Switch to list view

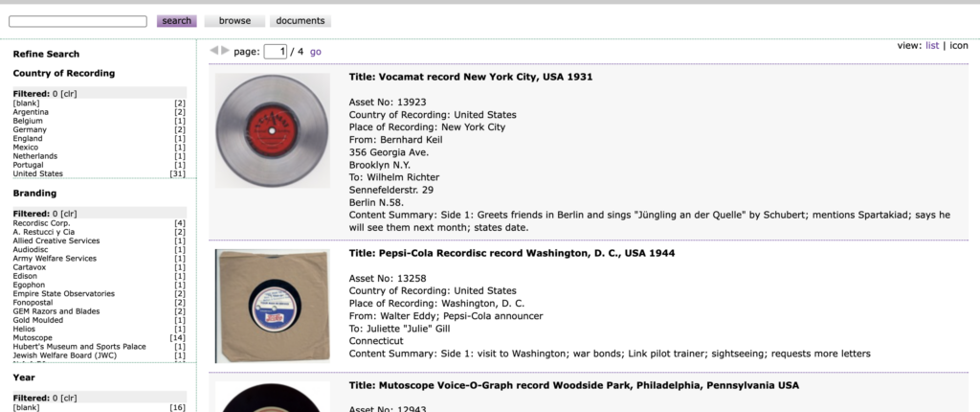(932, 46)
